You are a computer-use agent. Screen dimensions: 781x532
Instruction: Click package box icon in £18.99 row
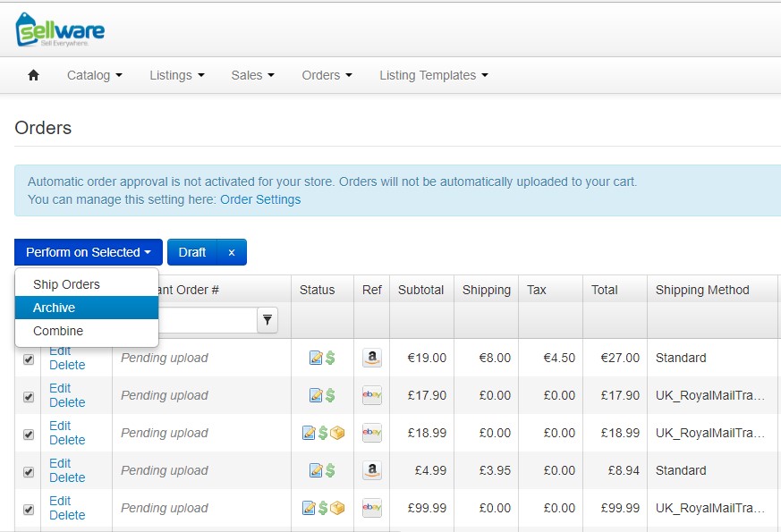[337, 433]
